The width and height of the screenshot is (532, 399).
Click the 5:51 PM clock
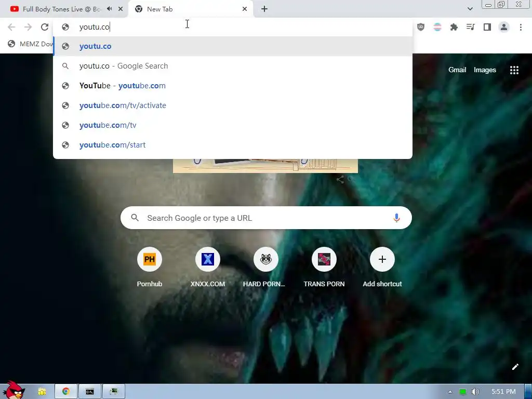[503, 392]
